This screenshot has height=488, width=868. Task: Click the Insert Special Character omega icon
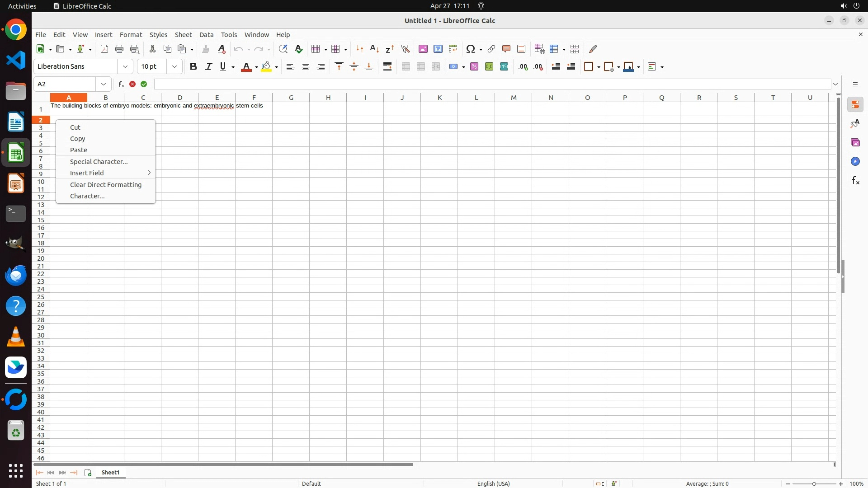pyautogui.click(x=471, y=49)
